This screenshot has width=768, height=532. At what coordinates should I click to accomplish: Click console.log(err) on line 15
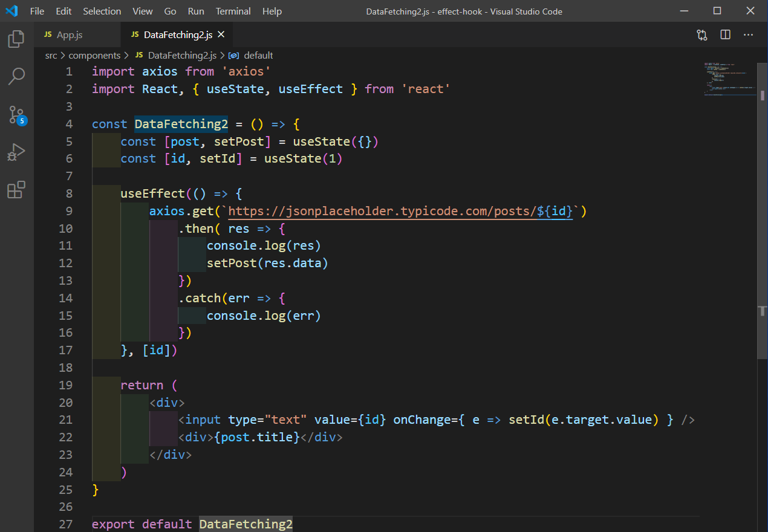click(x=264, y=316)
